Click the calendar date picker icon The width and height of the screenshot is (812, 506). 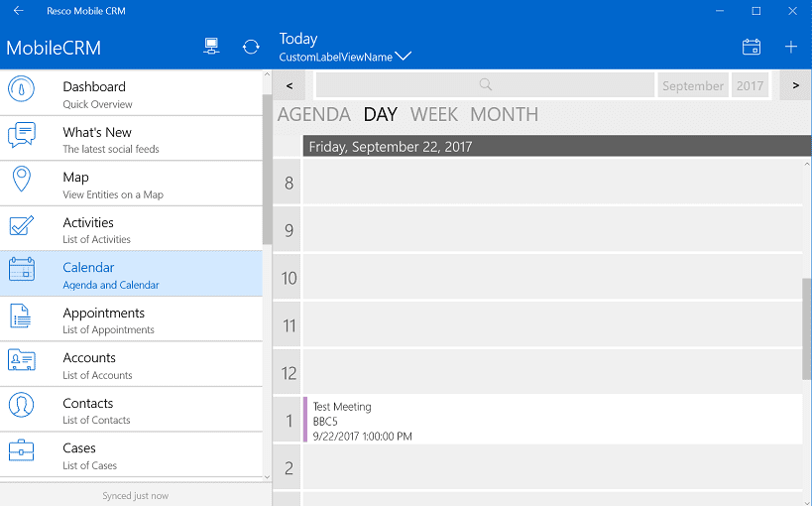click(x=751, y=47)
